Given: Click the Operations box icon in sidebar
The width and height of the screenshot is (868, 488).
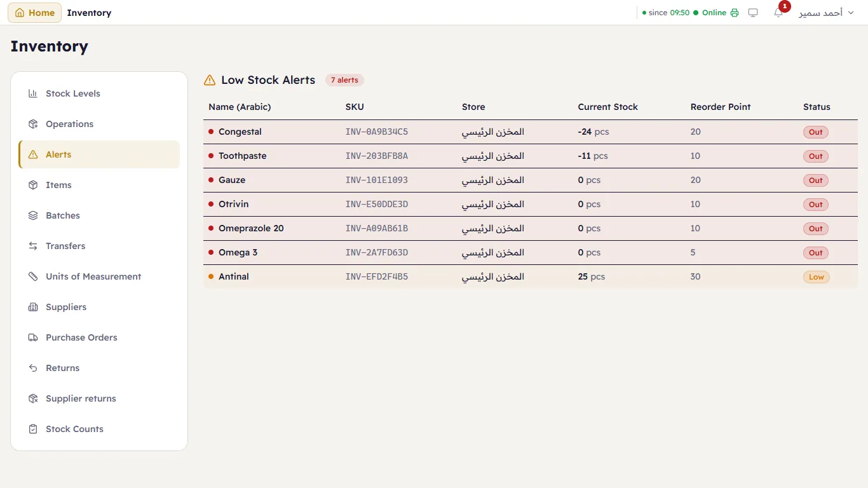Looking at the screenshot, I should point(33,124).
